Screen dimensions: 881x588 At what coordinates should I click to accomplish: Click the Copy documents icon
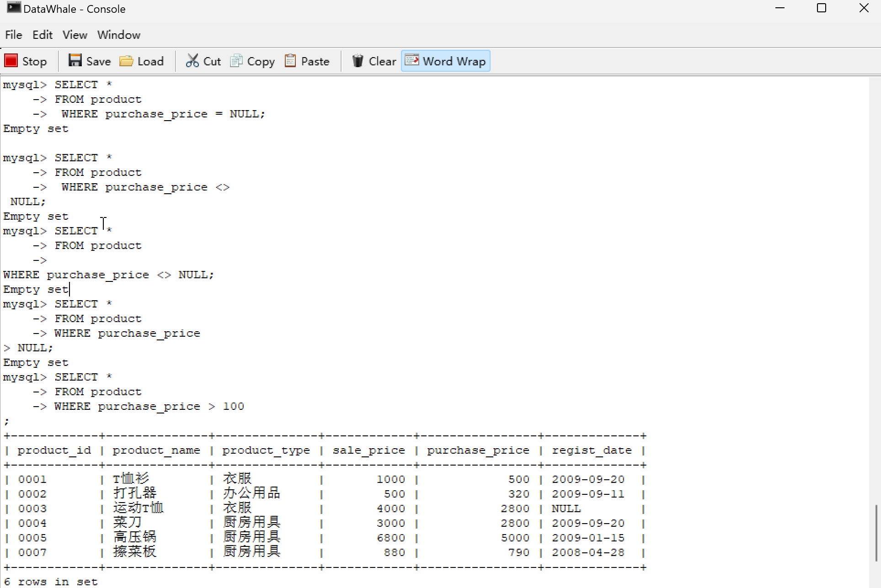pyautogui.click(x=236, y=61)
